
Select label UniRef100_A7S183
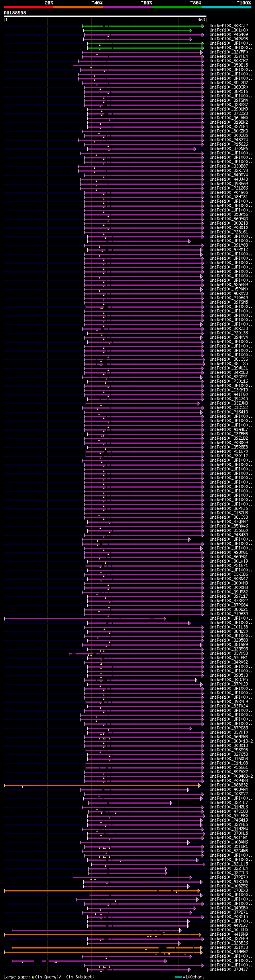coord(229,812)
